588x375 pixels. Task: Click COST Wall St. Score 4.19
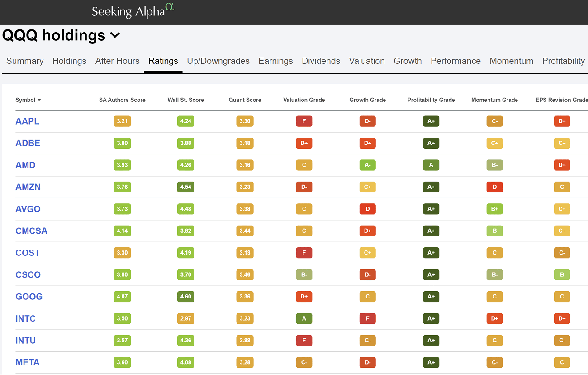186,253
